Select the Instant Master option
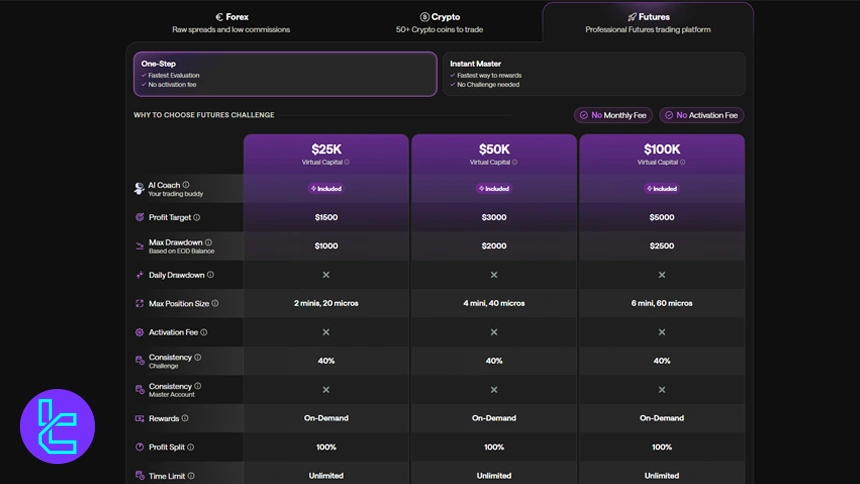The width and height of the screenshot is (860, 484). pyautogui.click(x=594, y=74)
